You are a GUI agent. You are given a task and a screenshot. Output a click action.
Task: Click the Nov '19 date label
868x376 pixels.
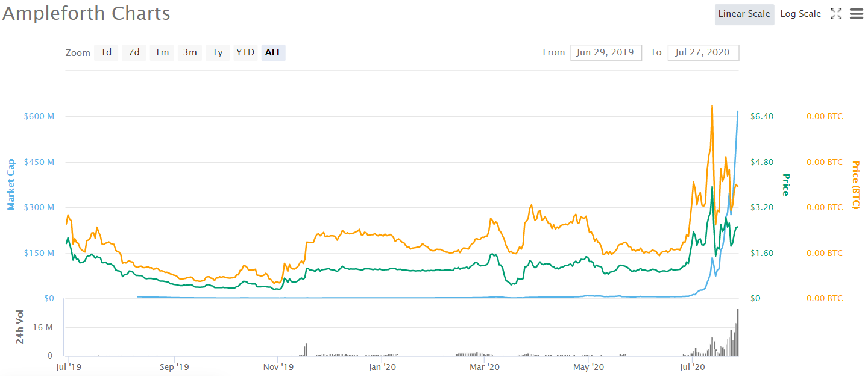278,366
